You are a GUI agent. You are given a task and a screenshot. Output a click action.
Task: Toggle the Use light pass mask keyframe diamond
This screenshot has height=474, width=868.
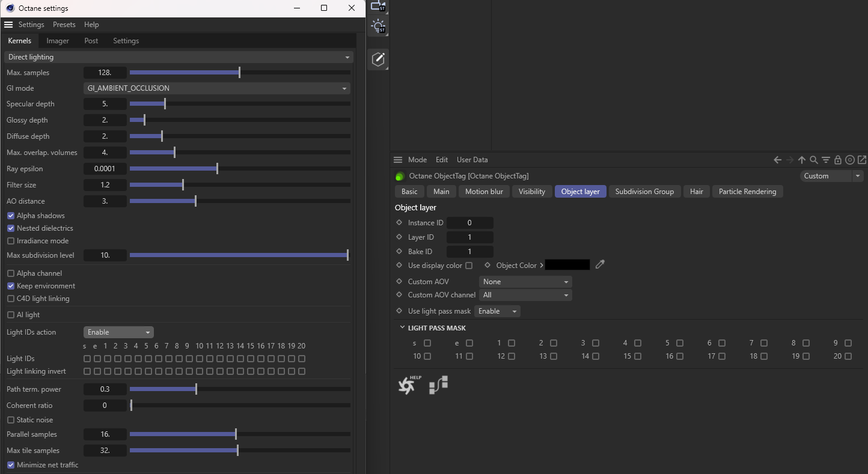[399, 311]
